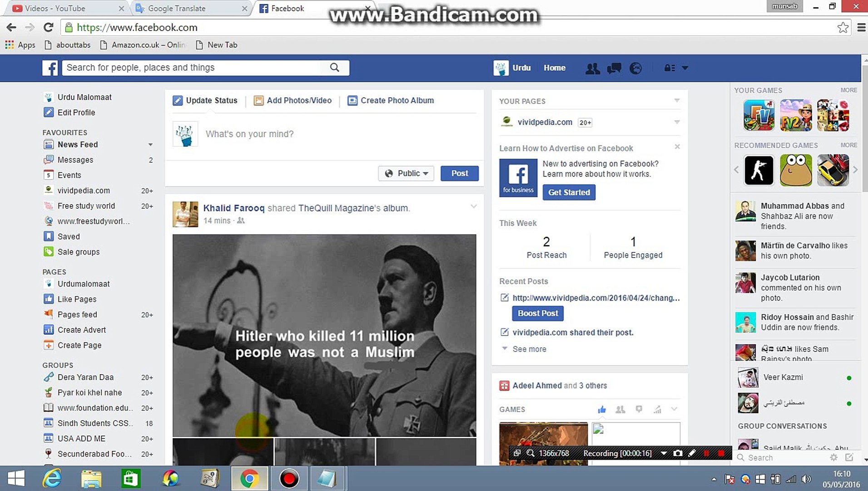Select the Add Photos/Video camera icon
Screen dimensions: 868x491
pyautogui.click(x=258, y=100)
